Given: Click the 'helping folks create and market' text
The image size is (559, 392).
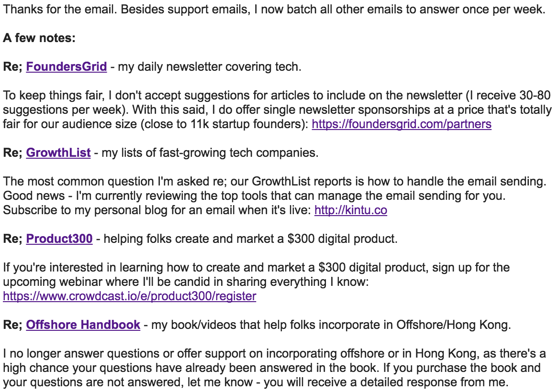Looking at the screenshot, I should point(250,239).
